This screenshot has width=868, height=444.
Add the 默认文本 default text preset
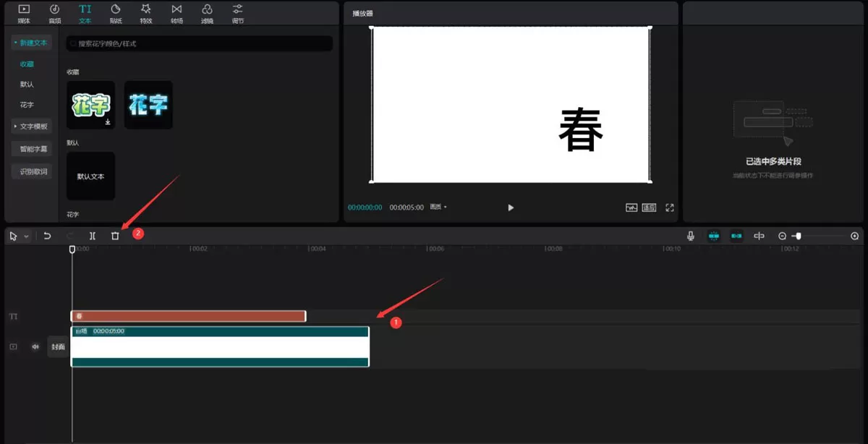(90, 176)
